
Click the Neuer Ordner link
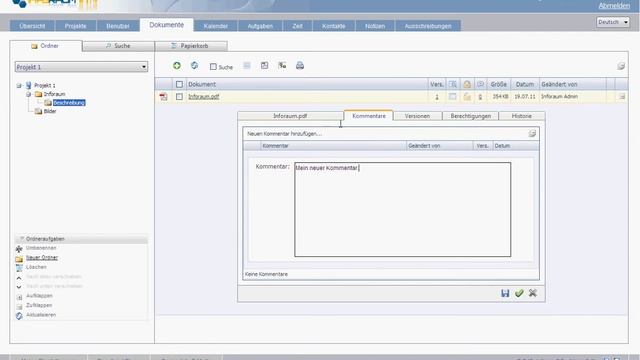click(42, 258)
